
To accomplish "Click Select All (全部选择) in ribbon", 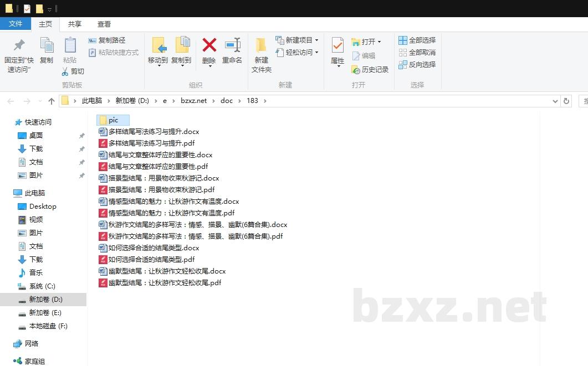I will [x=417, y=40].
